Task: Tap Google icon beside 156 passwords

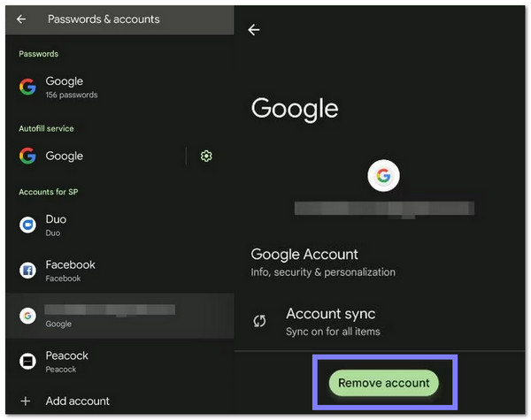Action: point(27,88)
